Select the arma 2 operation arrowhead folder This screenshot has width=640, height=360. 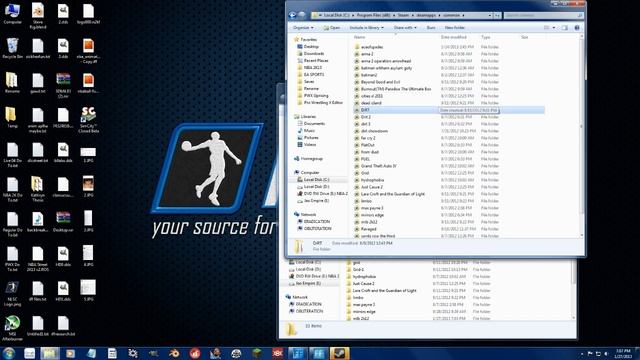click(x=386, y=61)
